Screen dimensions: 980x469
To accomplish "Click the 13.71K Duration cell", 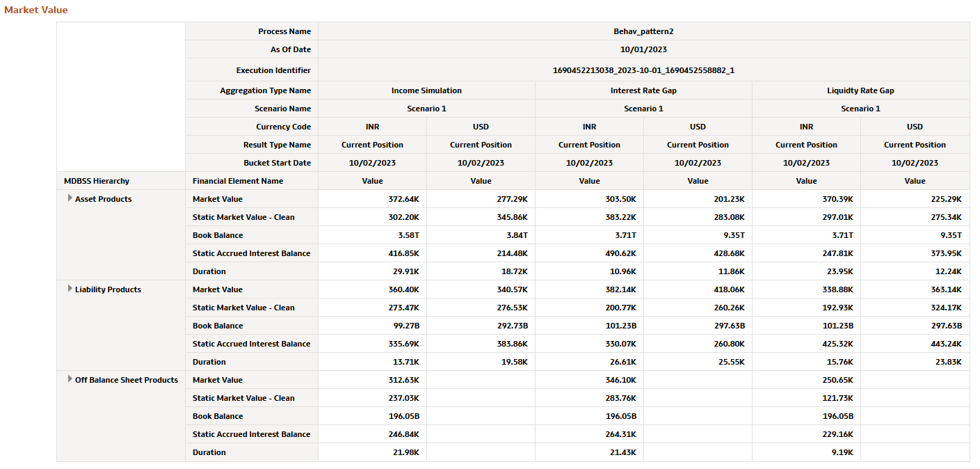I will (372, 362).
